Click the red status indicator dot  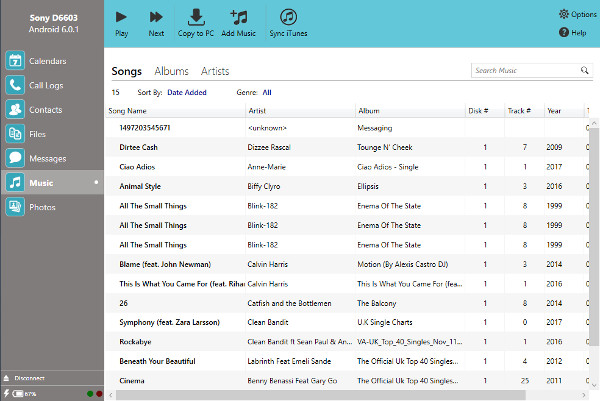click(99, 394)
